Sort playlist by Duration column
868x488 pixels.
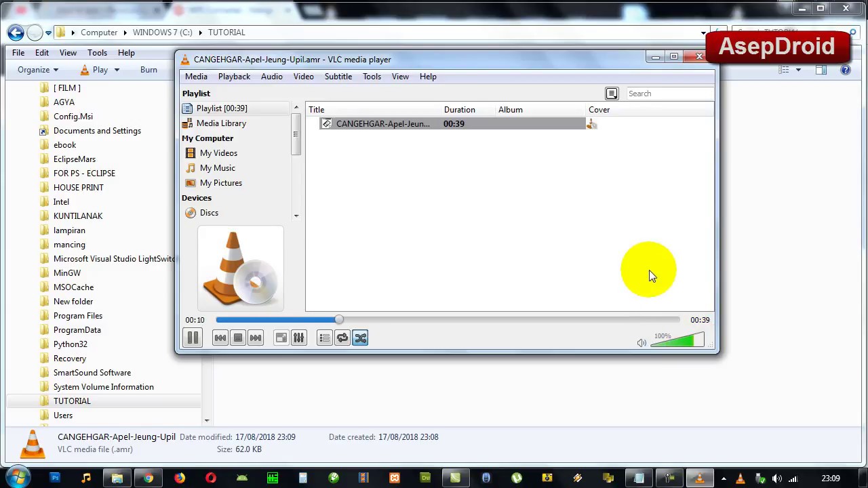469,110
